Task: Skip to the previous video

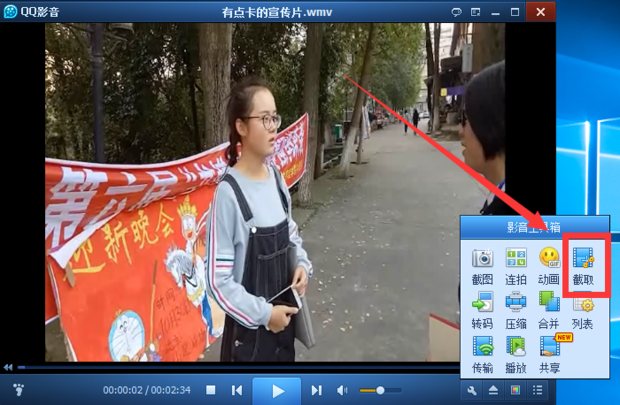Action: [237, 390]
